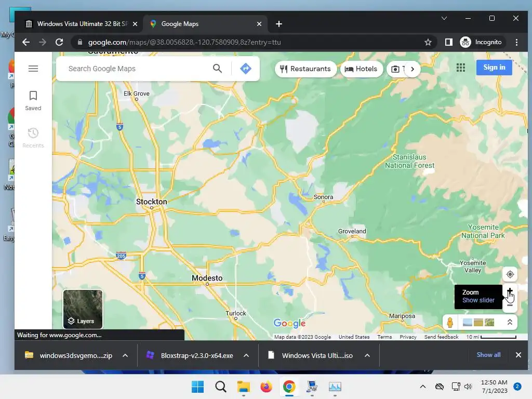Show your location with target icon

click(x=510, y=274)
